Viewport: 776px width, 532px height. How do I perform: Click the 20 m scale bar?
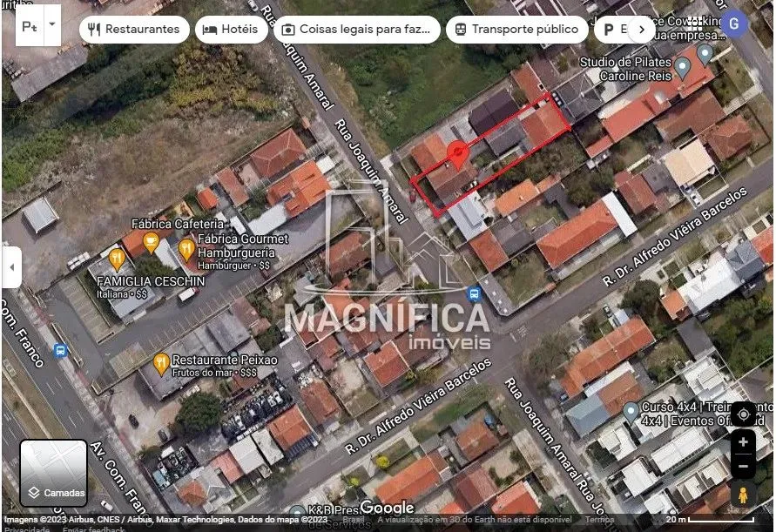(710, 519)
